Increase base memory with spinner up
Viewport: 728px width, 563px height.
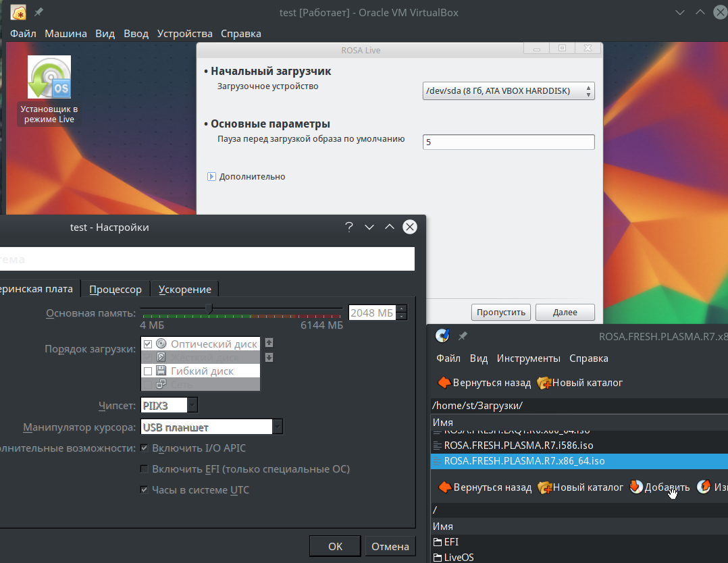(x=402, y=309)
